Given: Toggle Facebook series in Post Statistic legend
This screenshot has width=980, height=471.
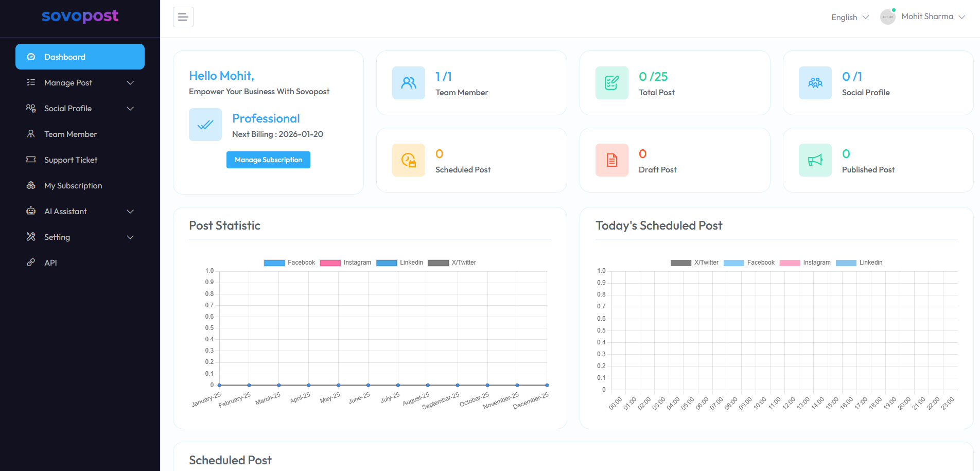Looking at the screenshot, I should (x=289, y=263).
